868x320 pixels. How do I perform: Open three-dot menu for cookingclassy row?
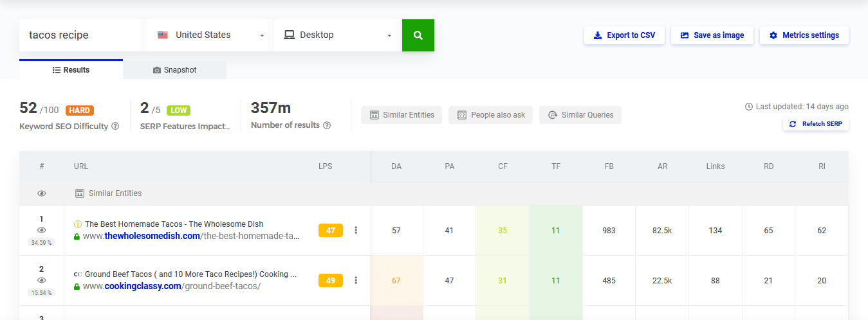point(356,280)
